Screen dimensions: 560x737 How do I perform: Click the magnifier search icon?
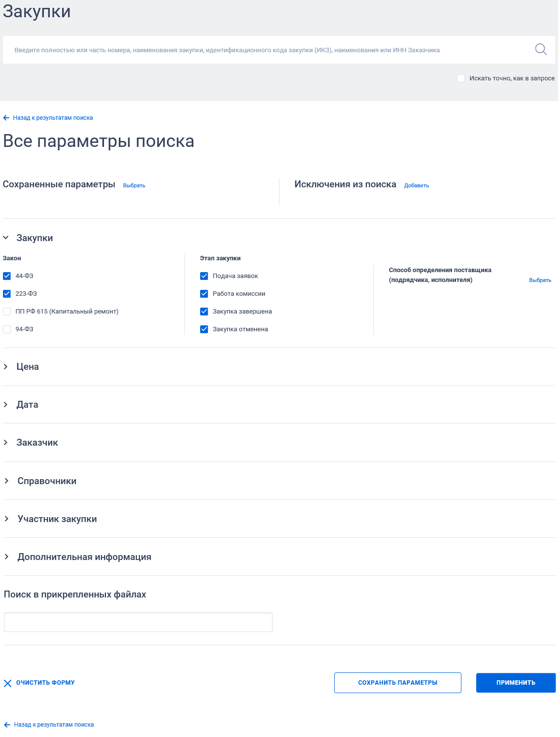pos(541,49)
